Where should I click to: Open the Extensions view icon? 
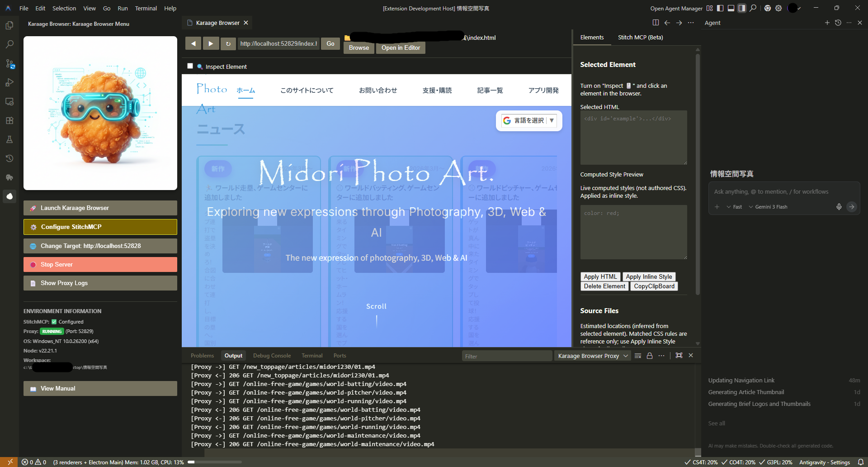pyautogui.click(x=9, y=121)
